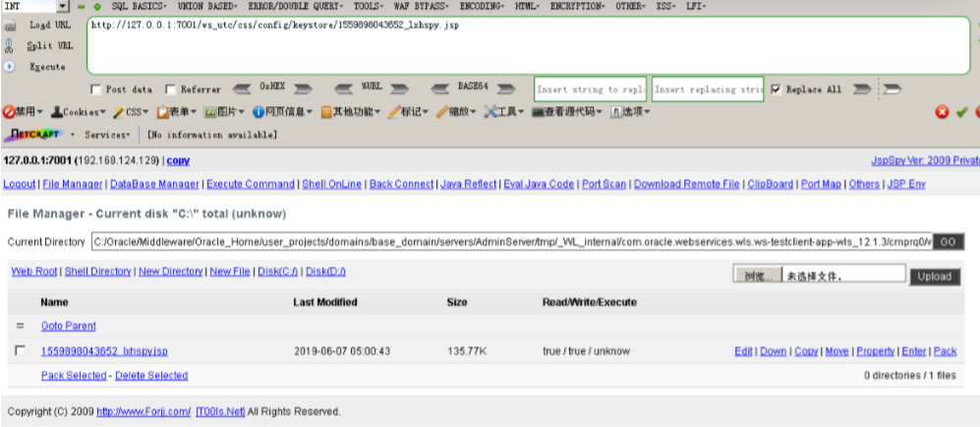Click Edit for the lxhspy.jsp file
The height and width of the screenshot is (427, 980).
click(743, 351)
